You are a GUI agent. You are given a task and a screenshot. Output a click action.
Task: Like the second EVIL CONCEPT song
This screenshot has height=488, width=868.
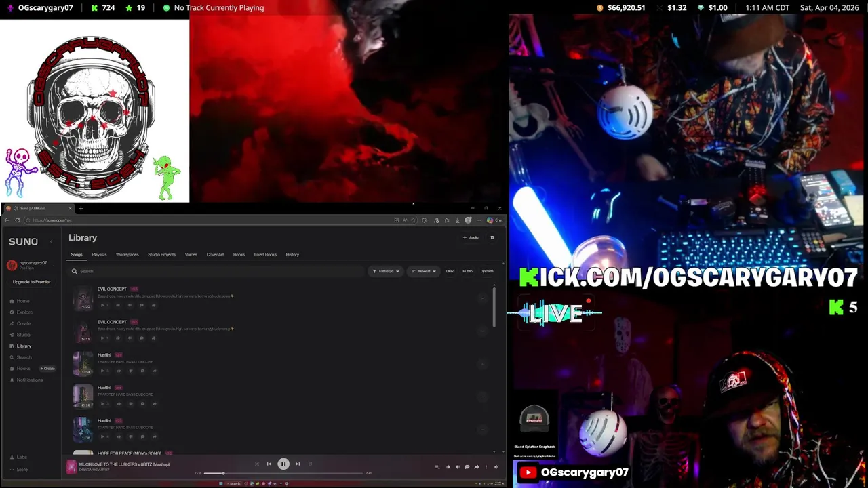[118, 338]
